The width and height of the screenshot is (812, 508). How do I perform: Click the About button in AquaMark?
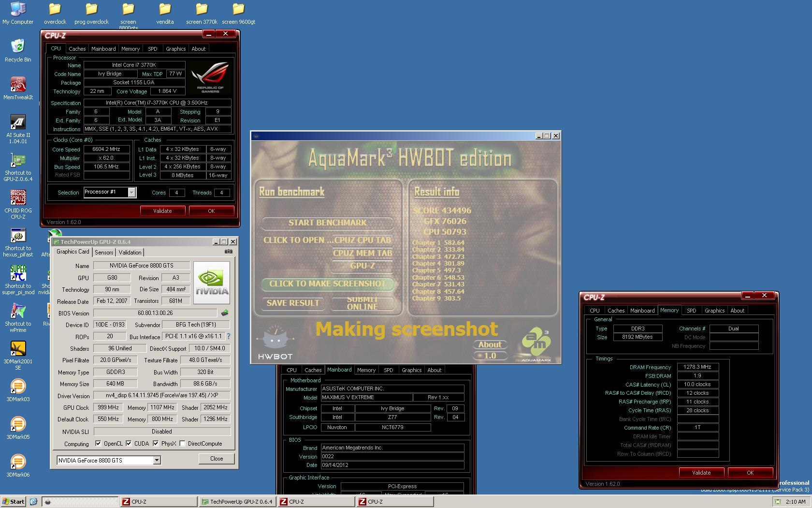click(490, 344)
